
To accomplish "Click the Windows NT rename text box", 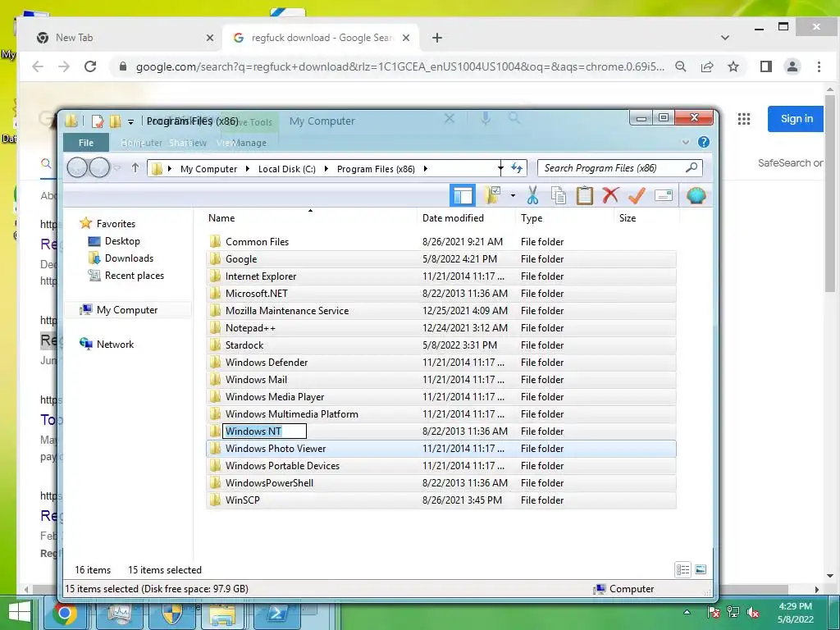I will pos(265,431).
